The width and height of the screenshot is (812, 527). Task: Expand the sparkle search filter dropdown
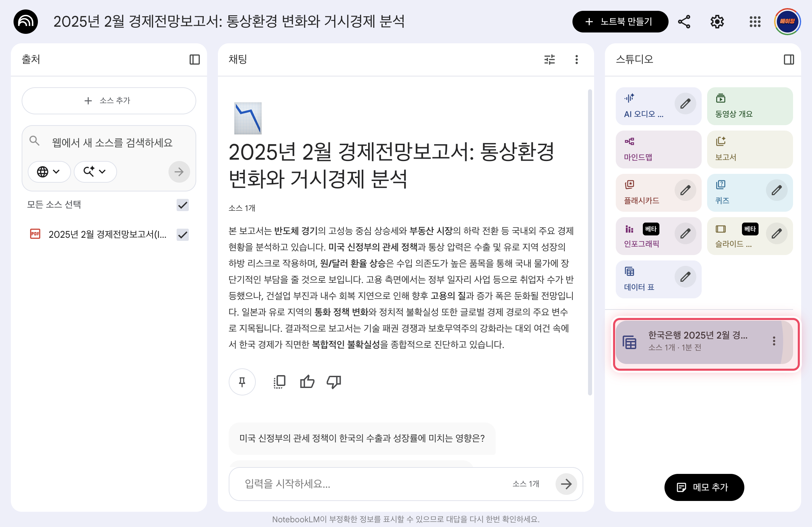click(x=95, y=171)
